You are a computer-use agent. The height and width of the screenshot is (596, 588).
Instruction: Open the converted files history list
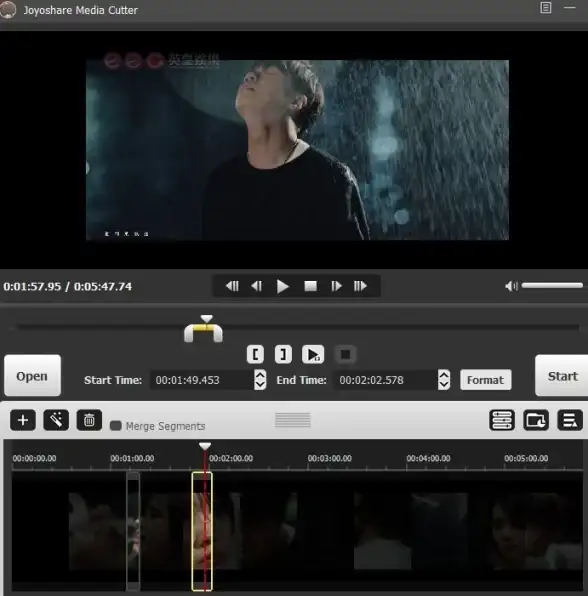click(570, 420)
